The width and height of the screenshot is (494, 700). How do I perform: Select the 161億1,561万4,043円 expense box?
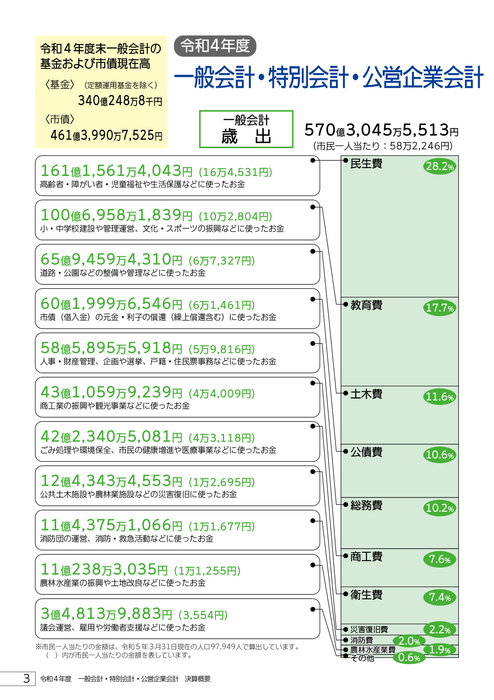178,175
